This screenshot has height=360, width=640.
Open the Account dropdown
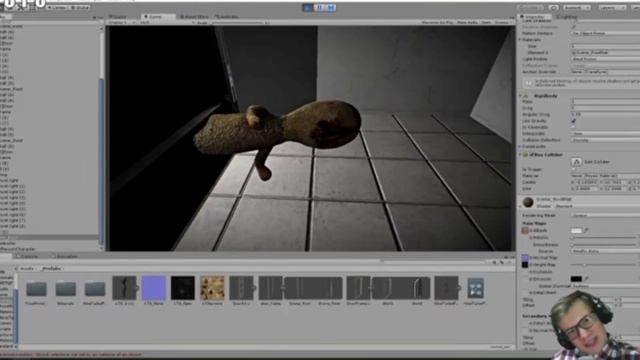(576, 7)
